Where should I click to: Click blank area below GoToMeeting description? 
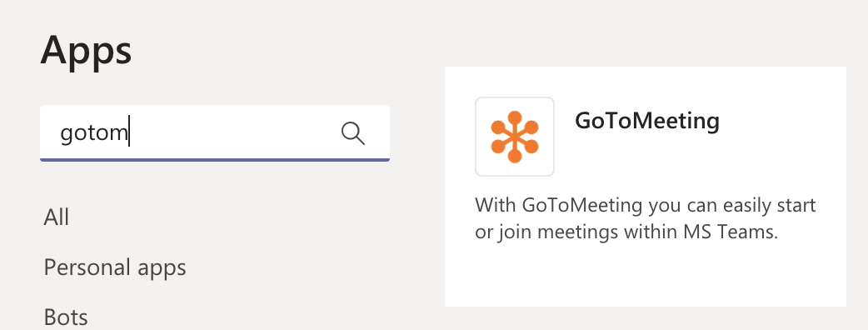tap(646, 275)
